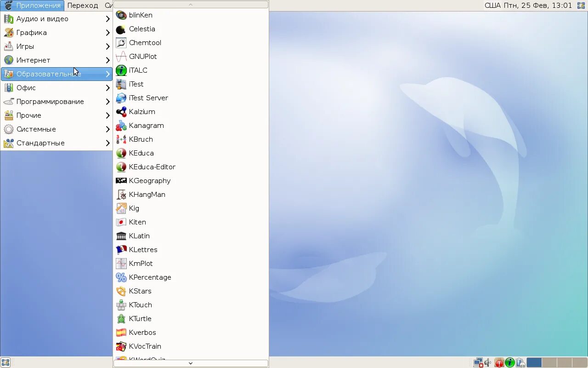Image resolution: width=588 pixels, height=368 pixels.
Task: Expand the Интернет submenu arrow
Action: (108, 60)
